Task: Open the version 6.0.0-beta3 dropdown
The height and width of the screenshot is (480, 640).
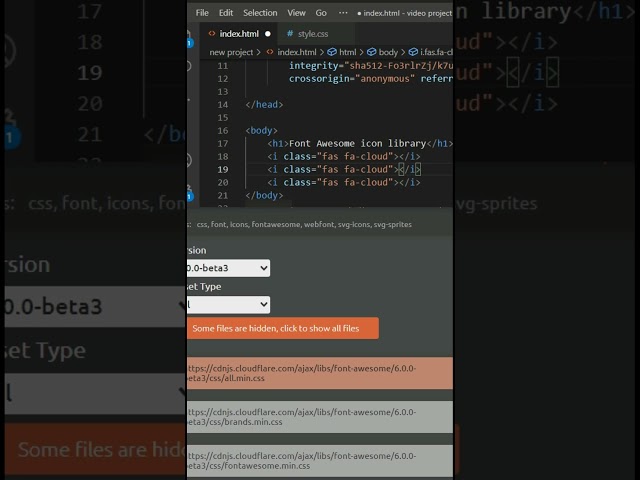Action: (229, 268)
